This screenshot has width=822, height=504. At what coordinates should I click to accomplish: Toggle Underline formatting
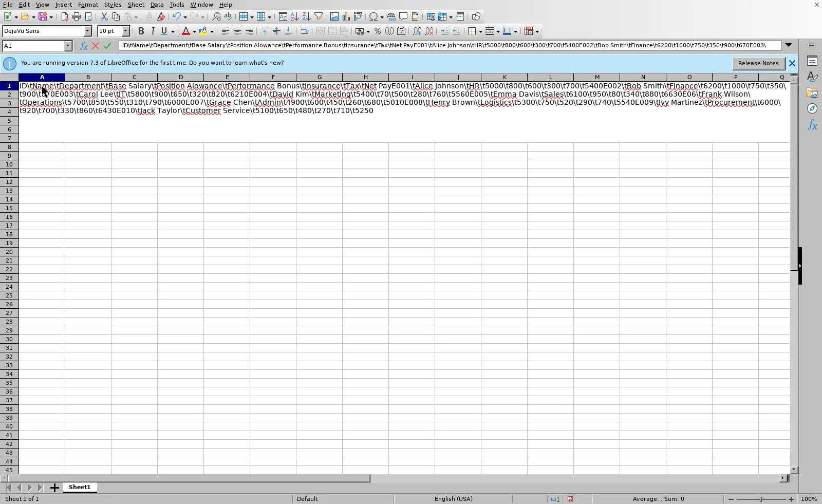click(164, 31)
